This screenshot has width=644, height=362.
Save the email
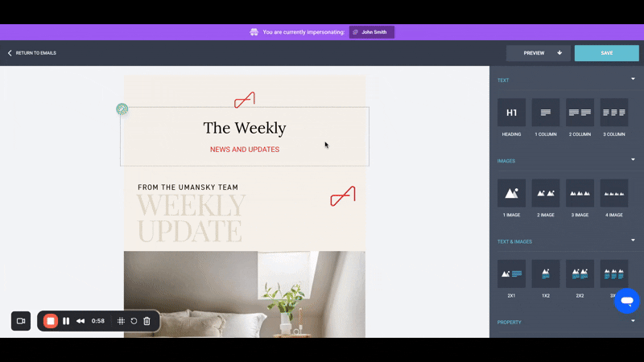click(607, 53)
